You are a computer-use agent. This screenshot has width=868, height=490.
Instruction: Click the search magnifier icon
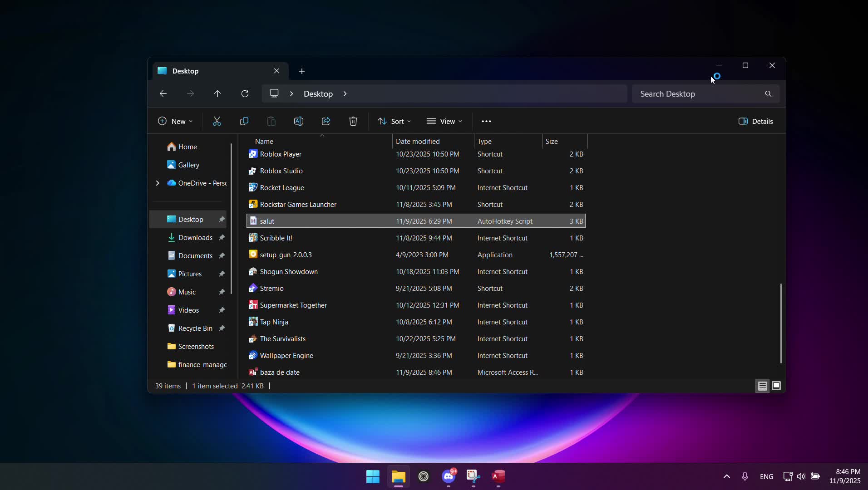pyautogui.click(x=768, y=94)
